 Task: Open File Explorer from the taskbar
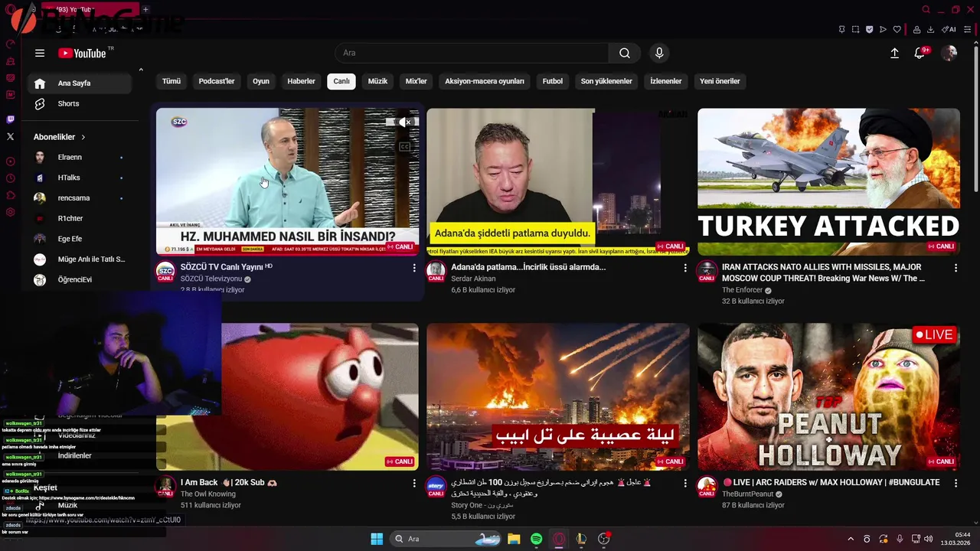(514, 539)
